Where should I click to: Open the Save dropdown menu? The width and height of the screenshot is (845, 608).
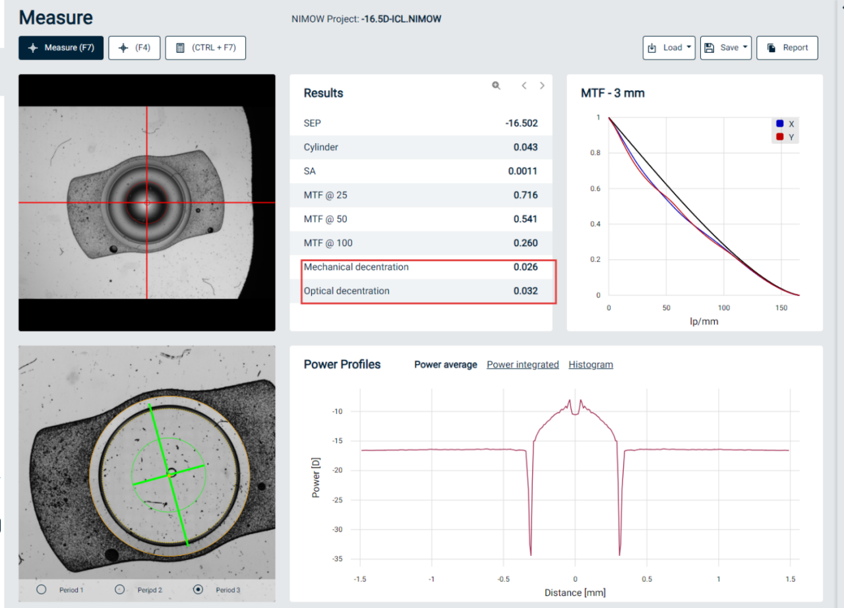click(x=726, y=48)
